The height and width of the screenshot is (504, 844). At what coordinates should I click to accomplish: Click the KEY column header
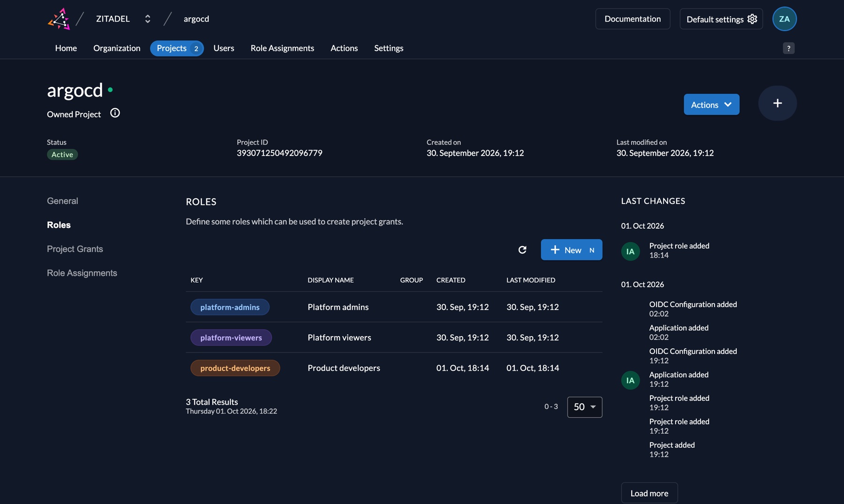pos(196,280)
